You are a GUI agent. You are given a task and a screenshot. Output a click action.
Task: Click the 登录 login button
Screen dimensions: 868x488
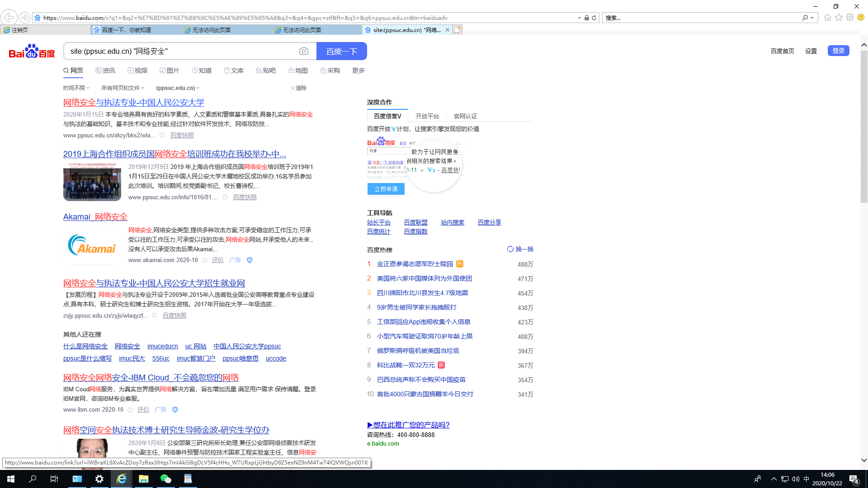tap(838, 51)
